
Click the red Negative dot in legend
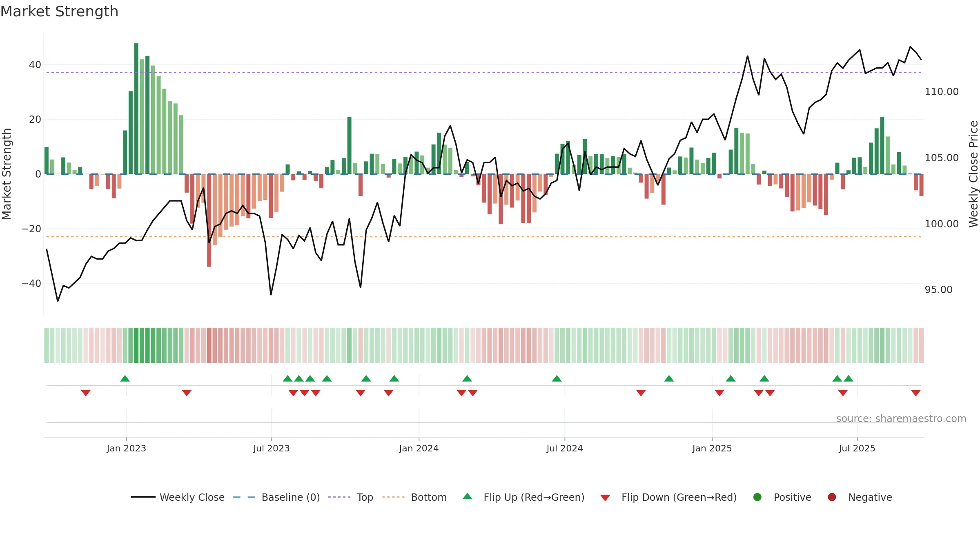click(x=832, y=497)
